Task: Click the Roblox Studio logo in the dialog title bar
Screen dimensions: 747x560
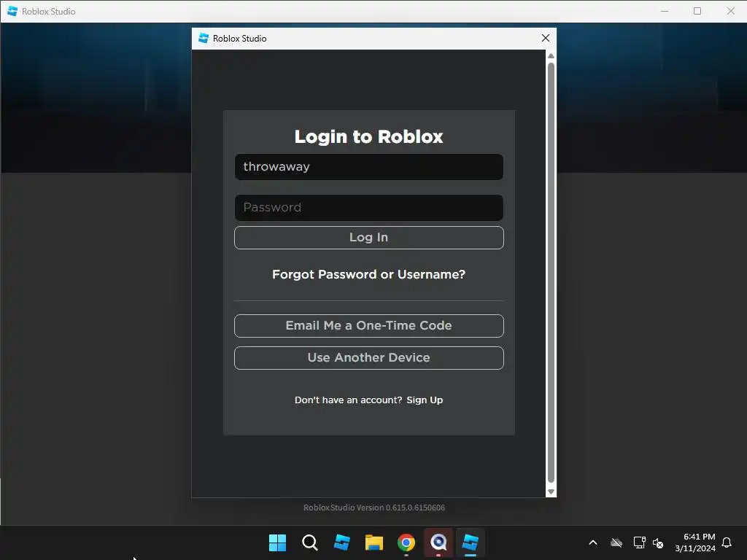Action: [204, 38]
